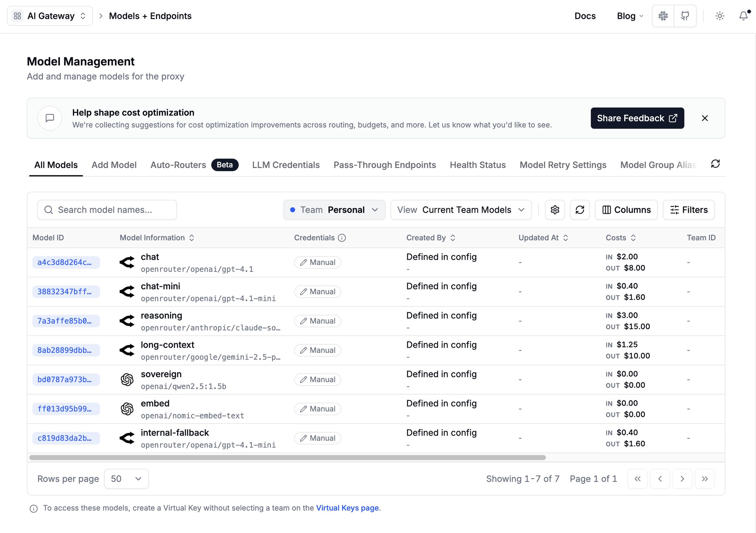756x533 pixels.
Task: Open model ID c819d83da2b…
Action: click(66, 438)
